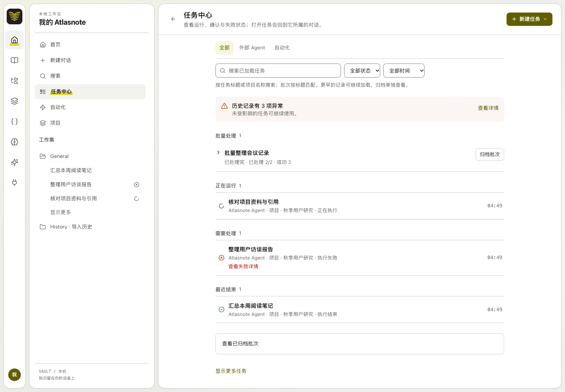
Task: Click the green check icon of 汇总本周阅读笔记 task
Action: [221, 310]
